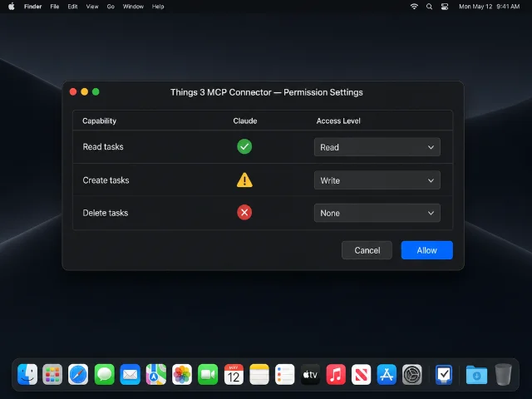Open the Read tasks access level dropdown
This screenshot has width=532, height=399.
377,147
